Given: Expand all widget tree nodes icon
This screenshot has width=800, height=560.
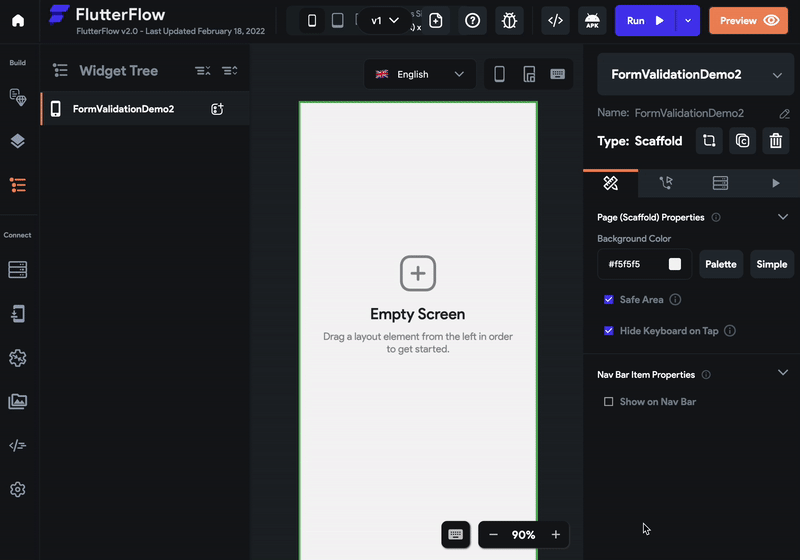Looking at the screenshot, I should 230,71.
